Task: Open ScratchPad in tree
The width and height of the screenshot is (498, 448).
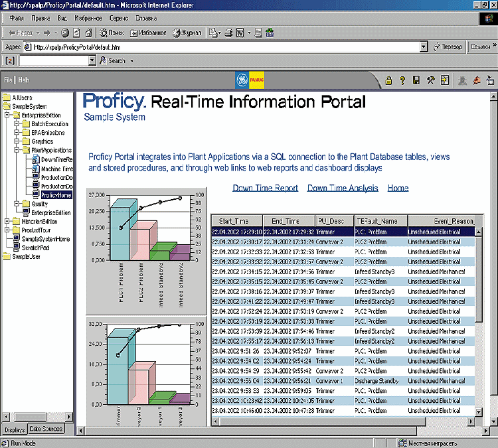Action: pyautogui.click(x=36, y=248)
